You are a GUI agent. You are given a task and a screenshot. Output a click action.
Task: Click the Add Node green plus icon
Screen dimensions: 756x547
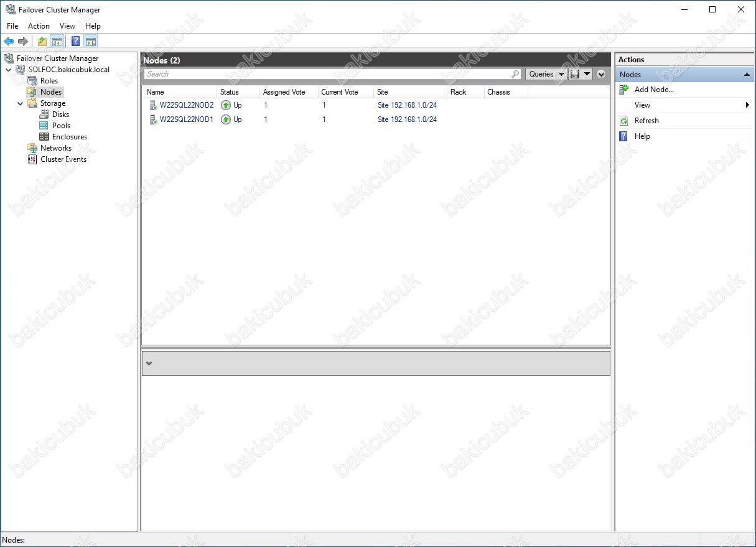tap(624, 90)
